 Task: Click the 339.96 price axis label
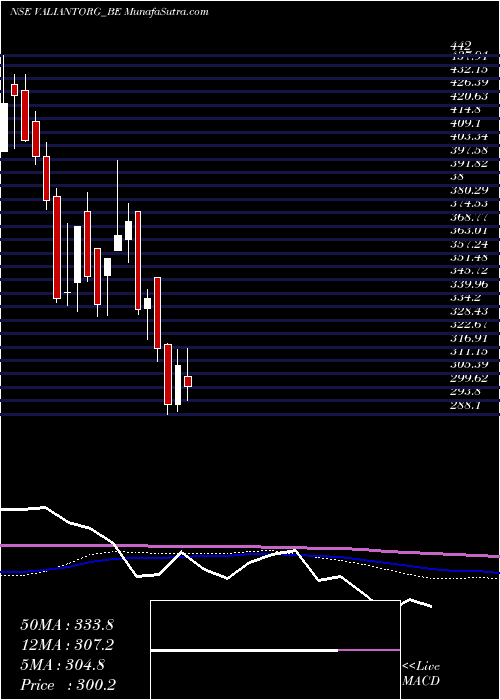tap(469, 284)
